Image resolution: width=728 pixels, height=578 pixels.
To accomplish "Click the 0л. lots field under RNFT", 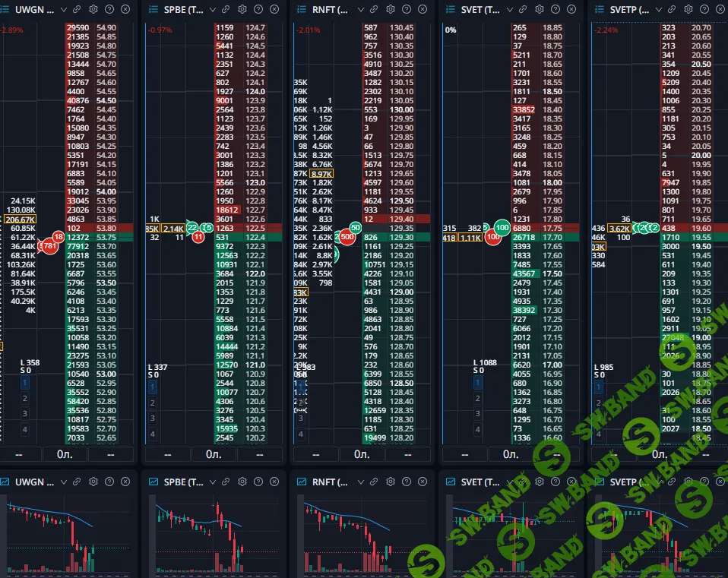I will [x=362, y=454].
